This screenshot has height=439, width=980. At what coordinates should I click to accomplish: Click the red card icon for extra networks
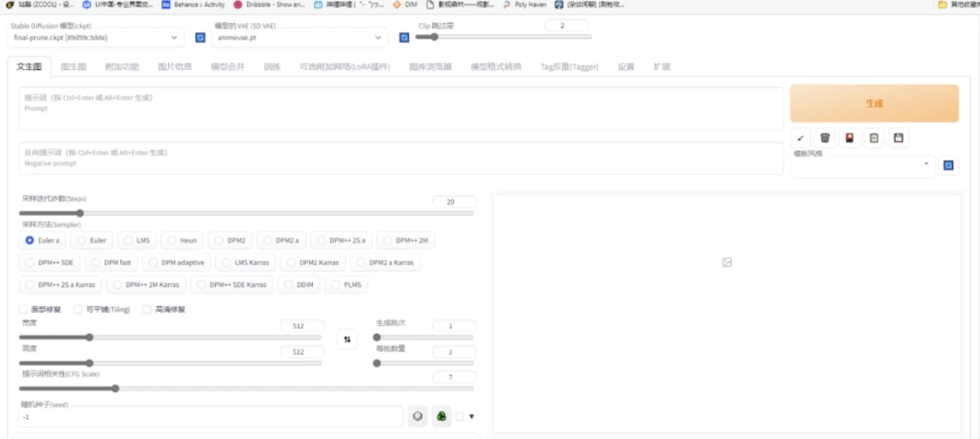tap(849, 137)
